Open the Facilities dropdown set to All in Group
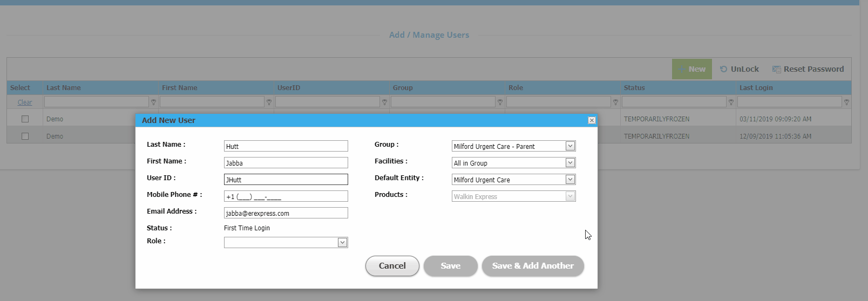The height and width of the screenshot is (301, 868). pos(570,163)
